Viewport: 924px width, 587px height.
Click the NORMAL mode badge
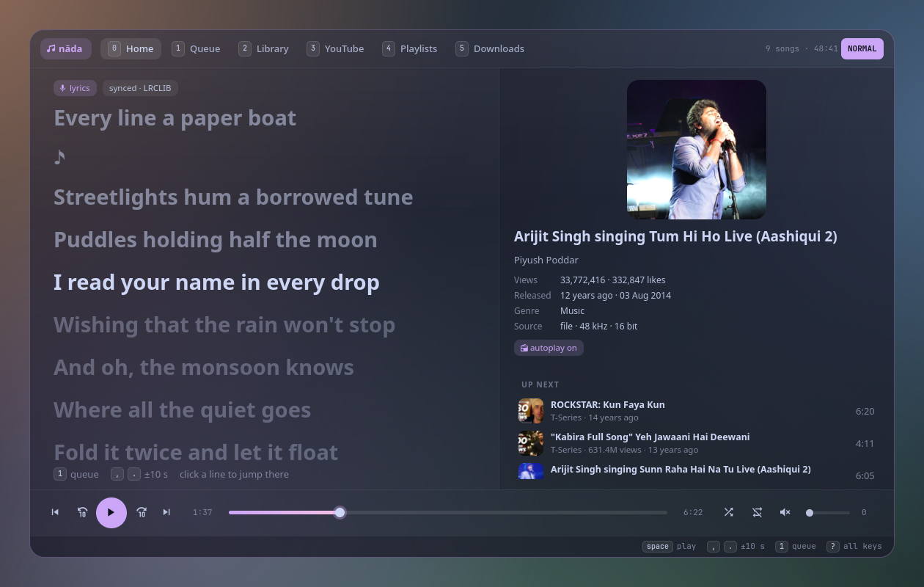point(862,48)
